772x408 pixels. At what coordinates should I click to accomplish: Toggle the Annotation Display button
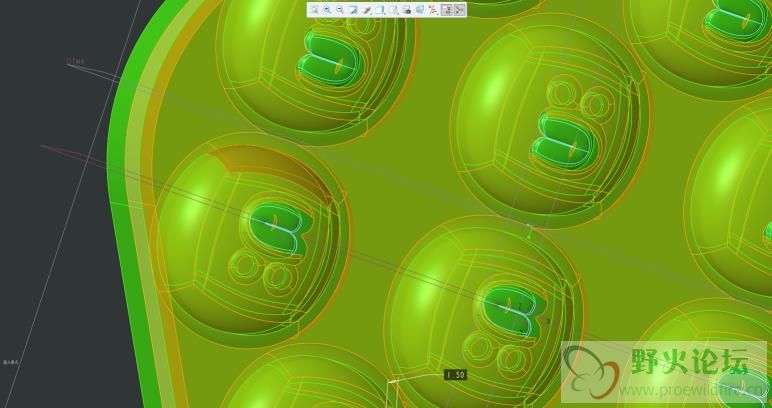[x=447, y=10]
